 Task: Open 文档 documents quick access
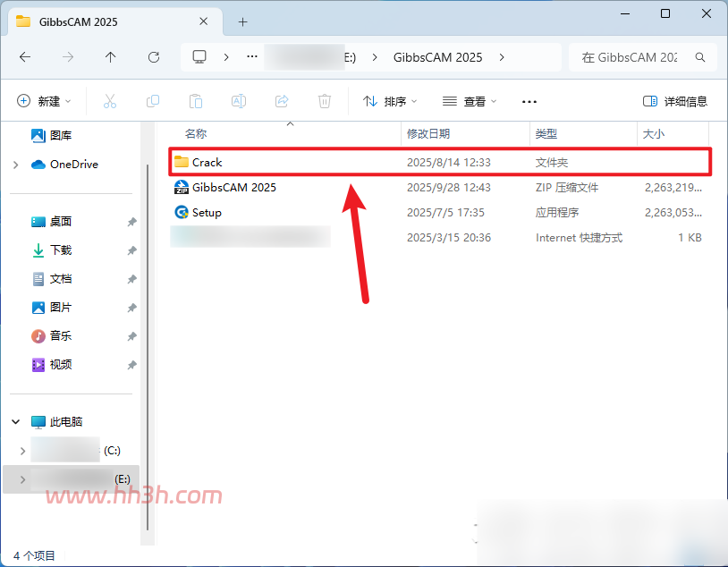(x=51, y=279)
